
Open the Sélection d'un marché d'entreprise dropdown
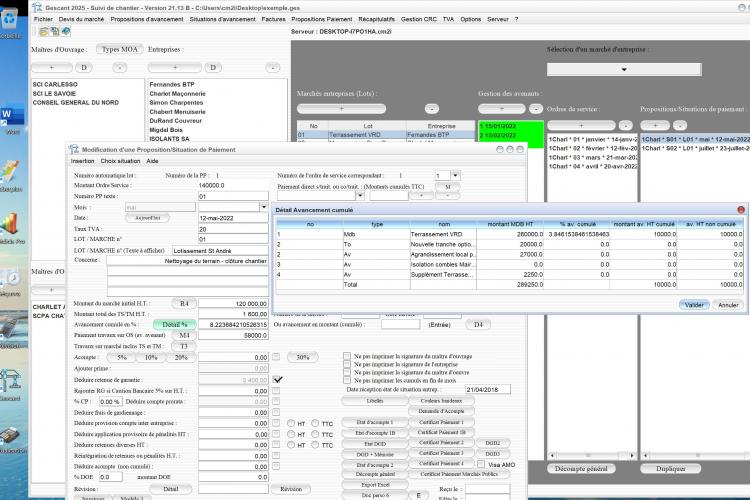(624, 69)
